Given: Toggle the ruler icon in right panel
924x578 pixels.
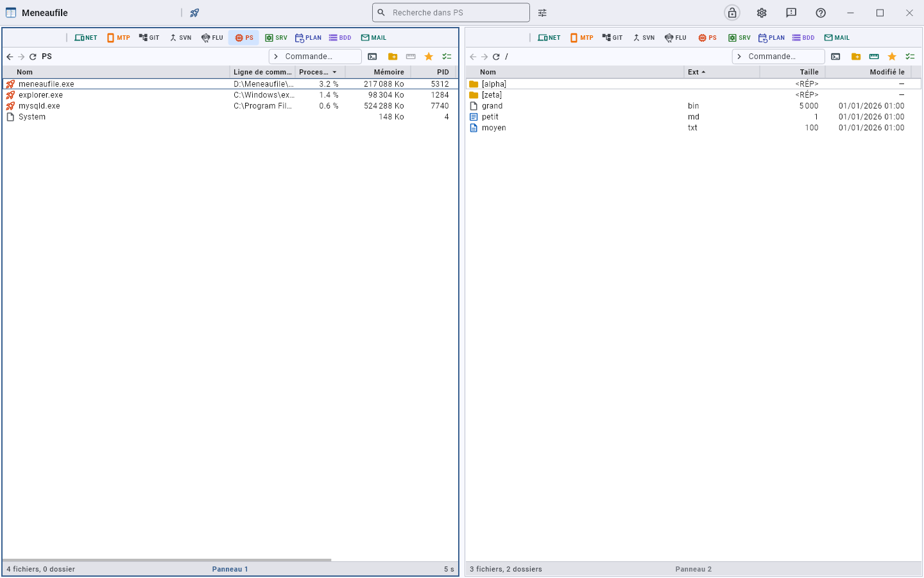Looking at the screenshot, I should 874,57.
